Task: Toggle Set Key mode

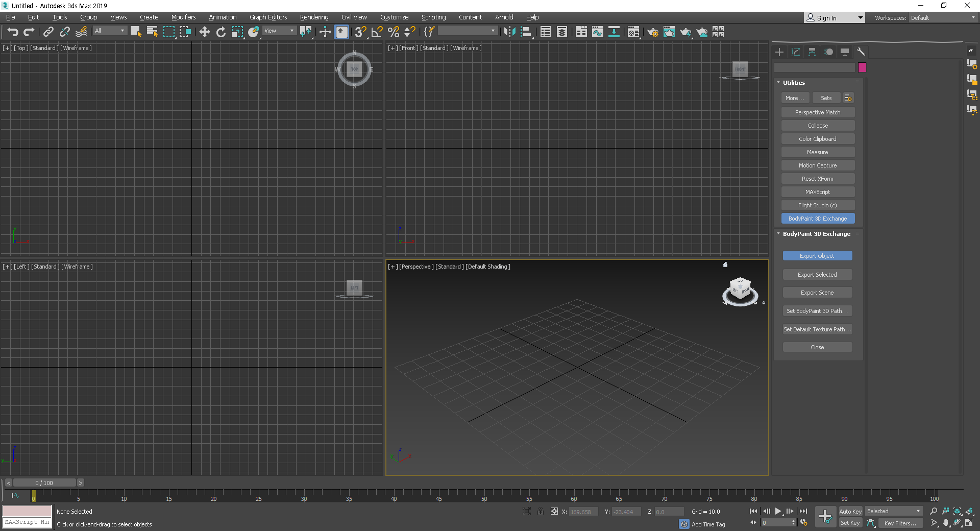Action: tap(850, 523)
